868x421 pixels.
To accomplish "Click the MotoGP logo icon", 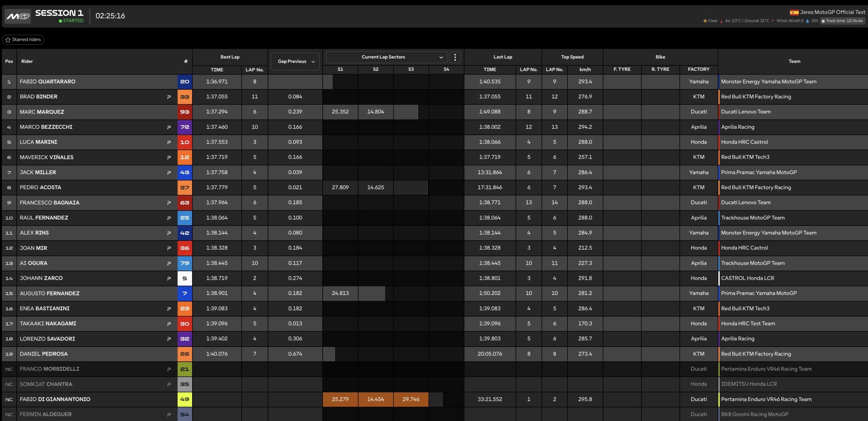I will 18,16.
